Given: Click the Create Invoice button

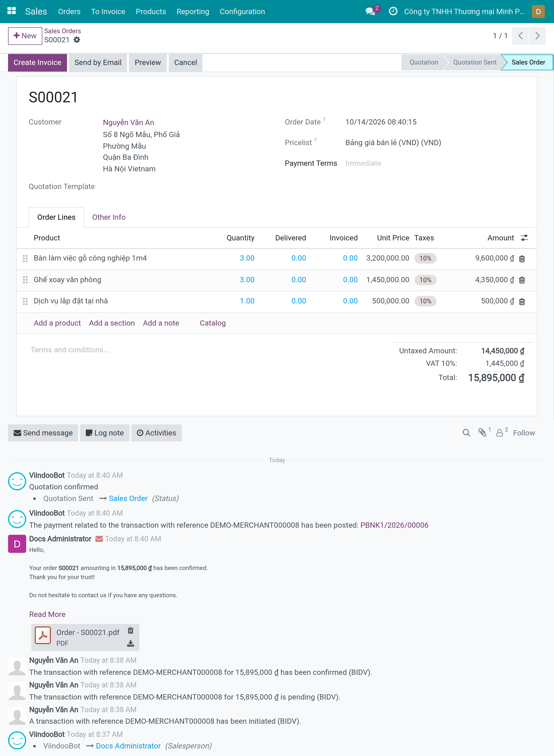Looking at the screenshot, I should coord(37,63).
